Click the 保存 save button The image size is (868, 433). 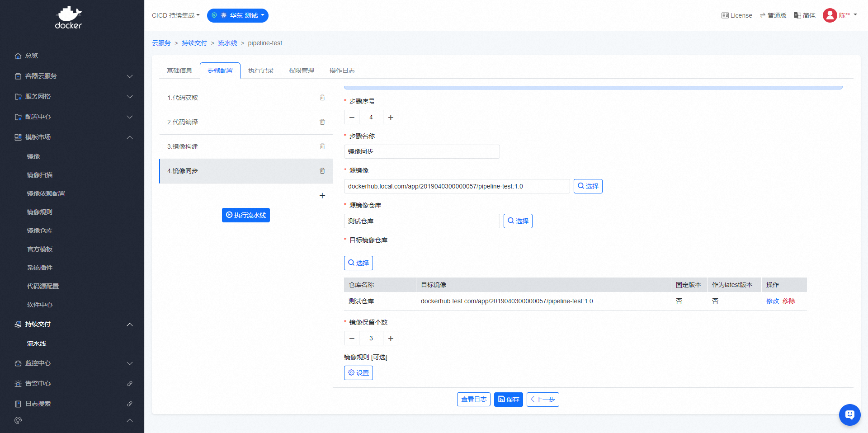(x=508, y=400)
